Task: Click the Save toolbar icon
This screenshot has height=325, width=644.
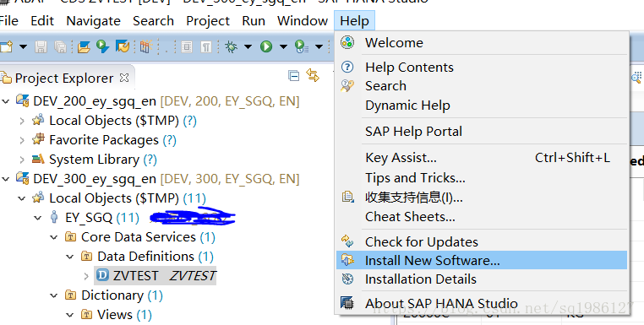Action: (41, 47)
